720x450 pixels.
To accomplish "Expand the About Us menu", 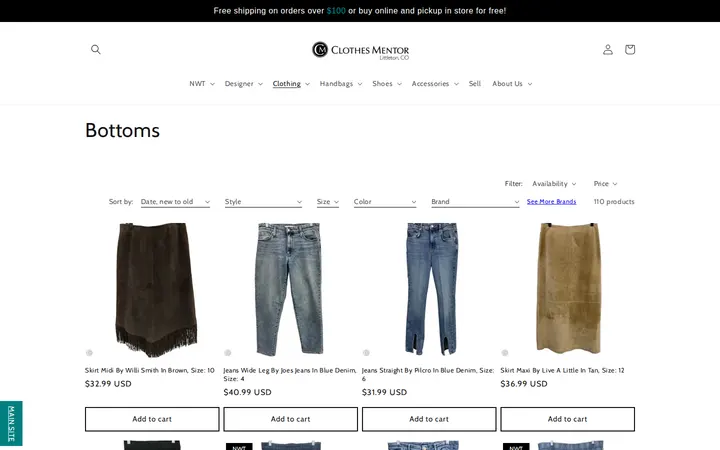I will pos(512,84).
